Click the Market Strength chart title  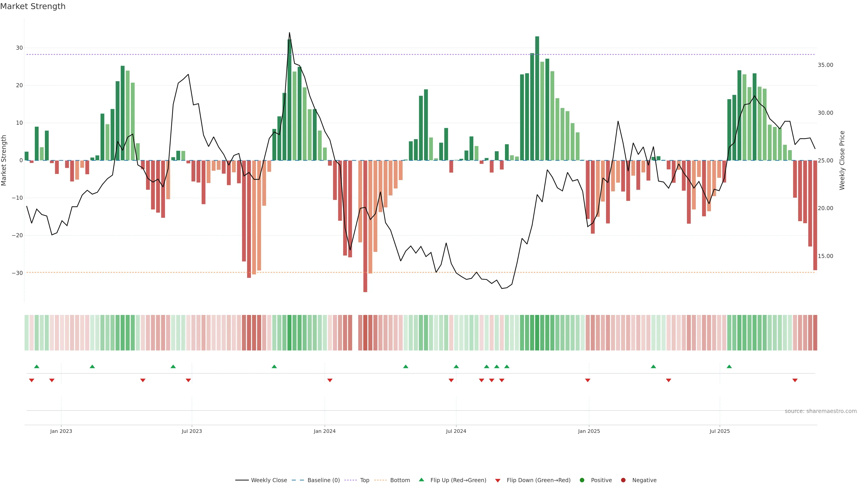click(x=33, y=6)
